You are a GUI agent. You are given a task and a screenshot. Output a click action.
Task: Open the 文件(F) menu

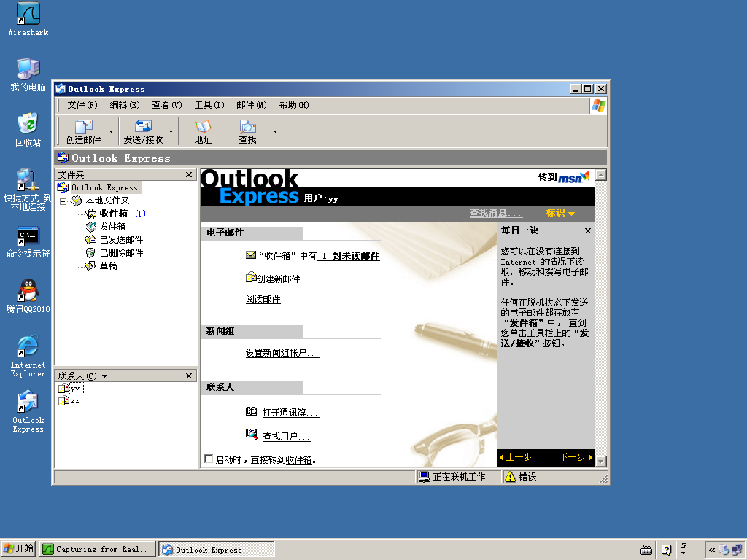[x=82, y=105]
